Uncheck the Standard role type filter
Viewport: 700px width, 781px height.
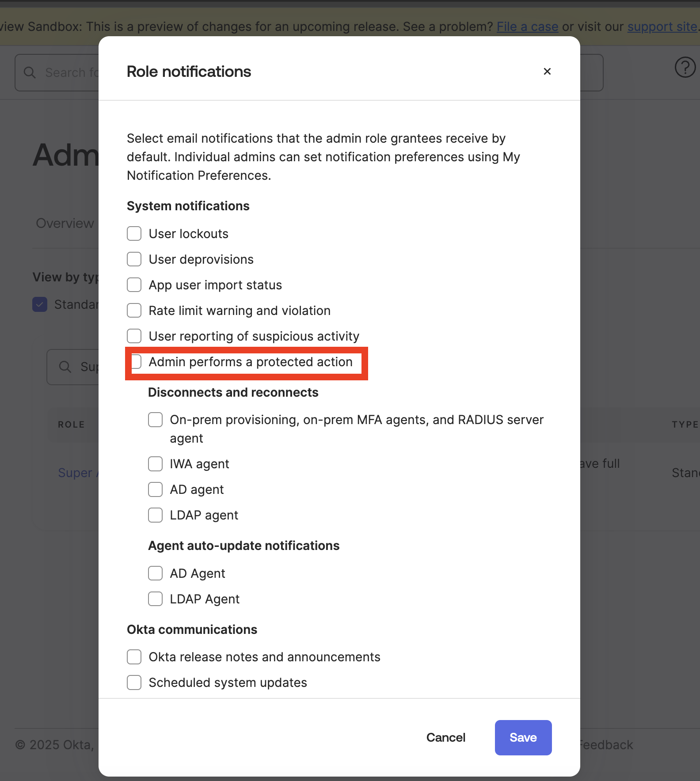click(x=39, y=304)
